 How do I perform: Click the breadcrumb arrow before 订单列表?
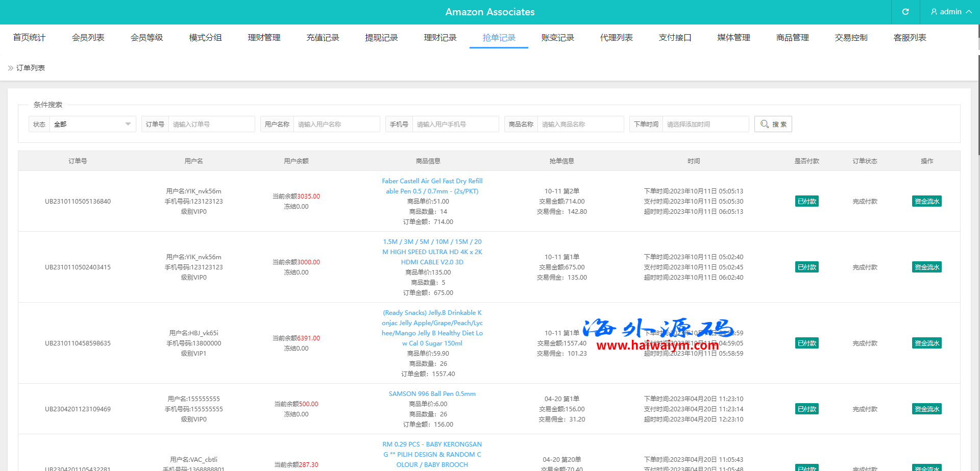pyautogui.click(x=10, y=68)
